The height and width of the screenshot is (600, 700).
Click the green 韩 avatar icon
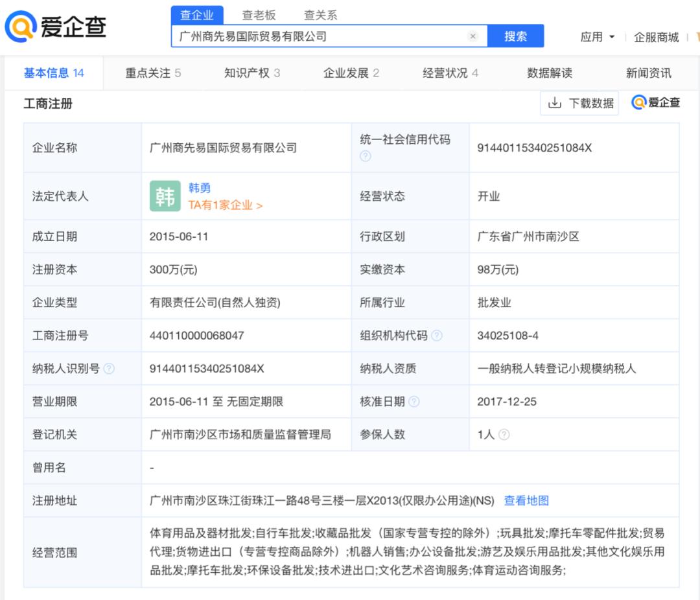(165, 195)
